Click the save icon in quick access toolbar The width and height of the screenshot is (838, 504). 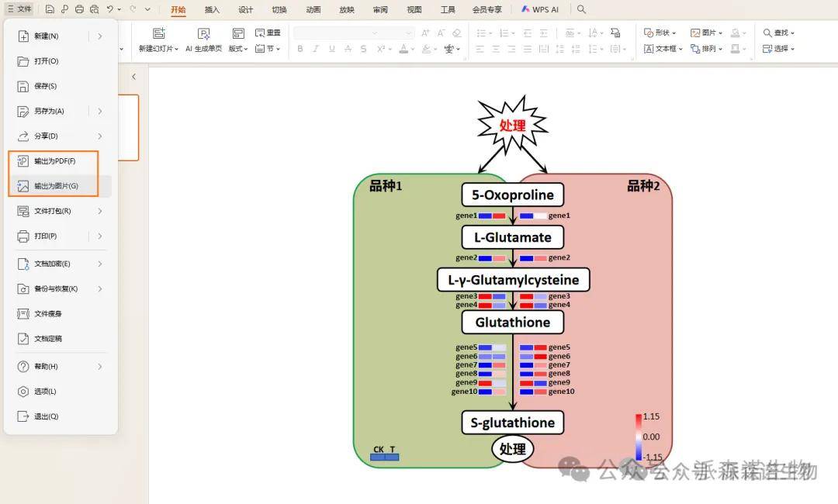pos(50,9)
